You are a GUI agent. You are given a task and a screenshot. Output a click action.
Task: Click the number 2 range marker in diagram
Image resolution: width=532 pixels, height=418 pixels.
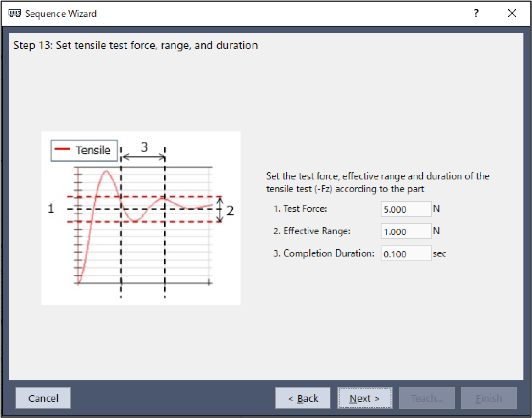tap(230, 211)
